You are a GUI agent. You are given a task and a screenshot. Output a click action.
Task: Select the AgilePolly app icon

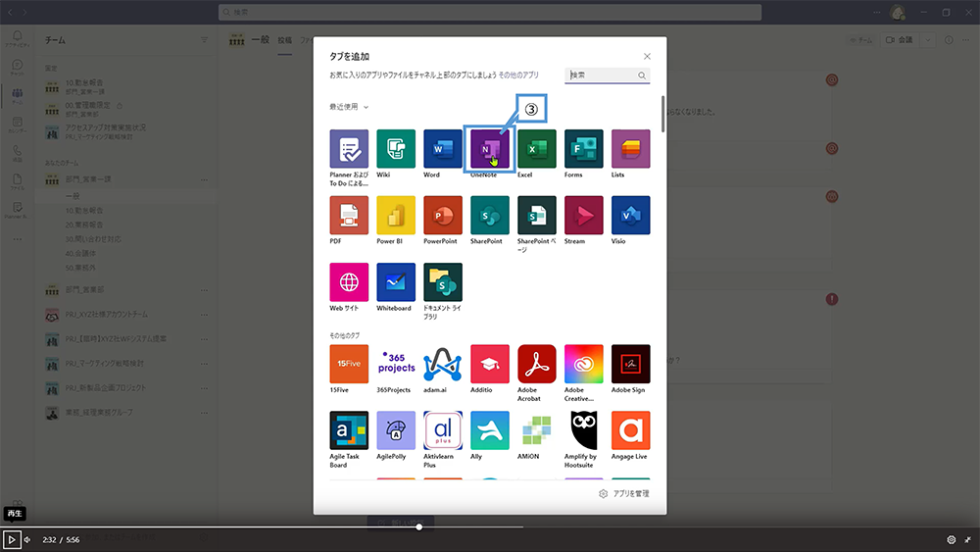coord(396,430)
